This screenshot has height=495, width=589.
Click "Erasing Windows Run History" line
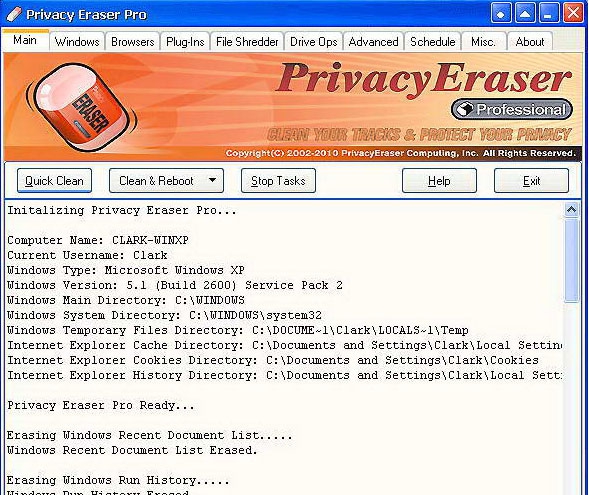pos(118,481)
